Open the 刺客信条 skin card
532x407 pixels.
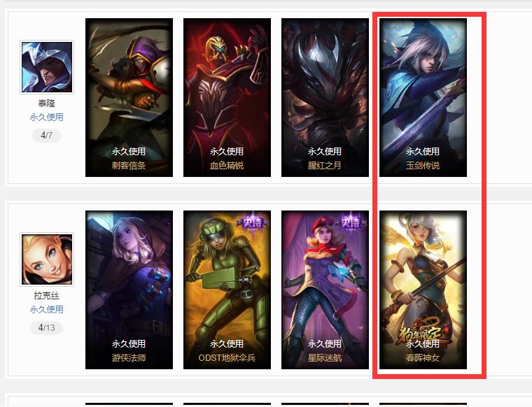coord(129,98)
